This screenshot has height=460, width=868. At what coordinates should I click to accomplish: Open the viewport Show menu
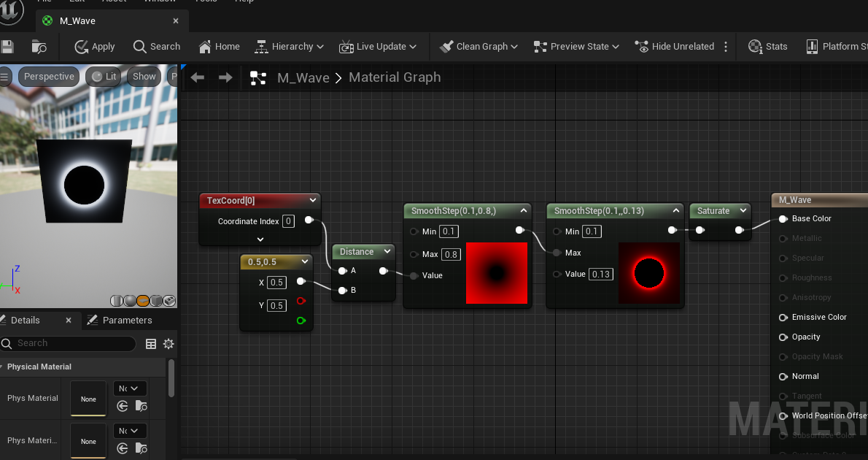click(144, 77)
